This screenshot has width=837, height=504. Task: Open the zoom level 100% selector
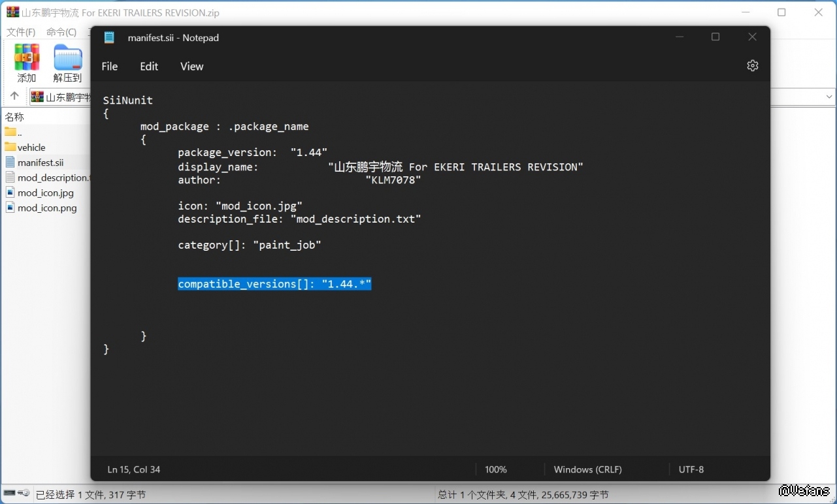tap(496, 469)
